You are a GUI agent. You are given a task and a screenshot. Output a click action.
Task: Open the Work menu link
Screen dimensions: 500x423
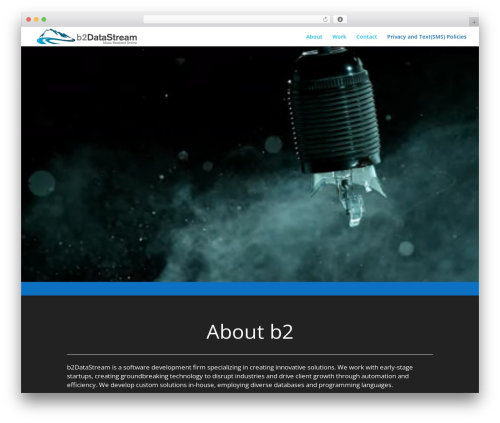pos(339,37)
